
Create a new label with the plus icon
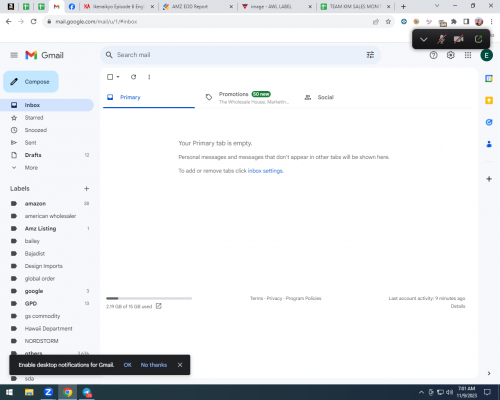[86, 189]
